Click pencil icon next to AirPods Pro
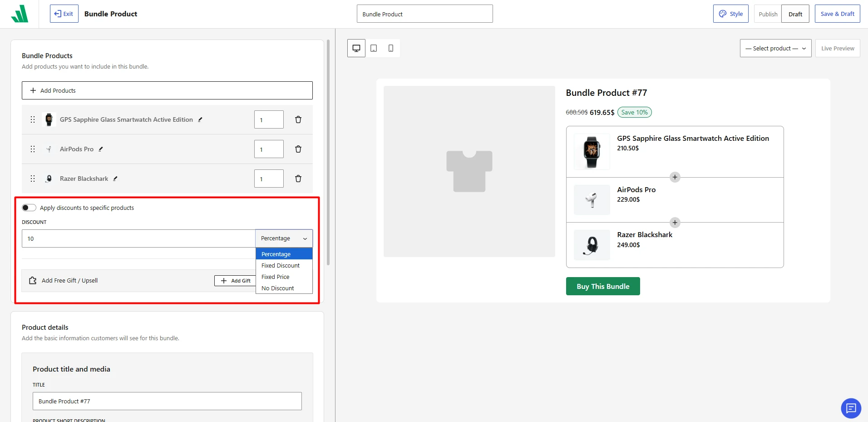Screen dimensions: 868x422 (101, 149)
